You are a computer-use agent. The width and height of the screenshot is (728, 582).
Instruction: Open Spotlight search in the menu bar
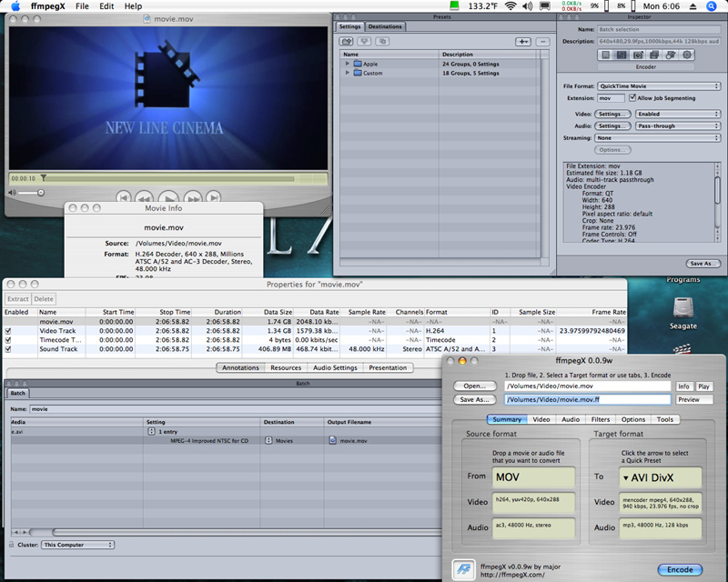(x=712, y=6)
